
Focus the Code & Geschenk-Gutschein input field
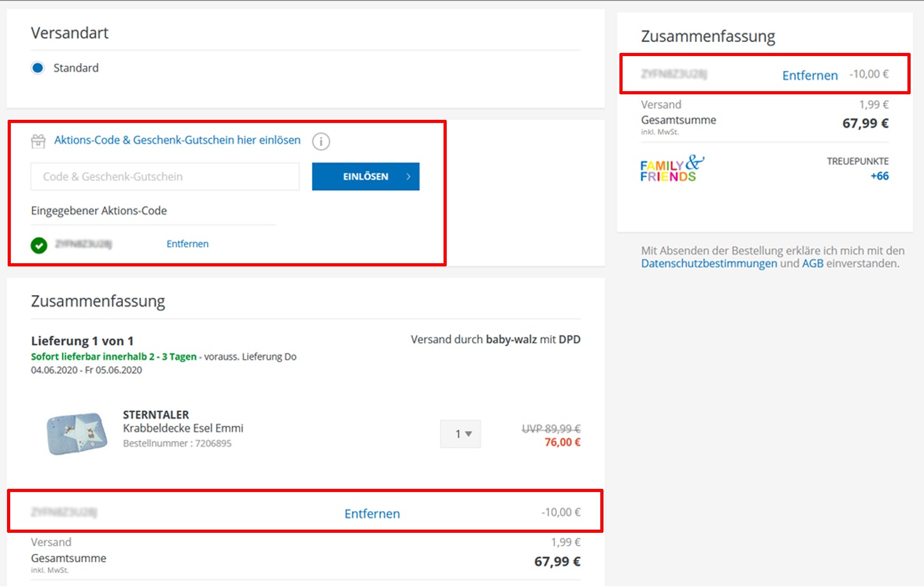(165, 177)
